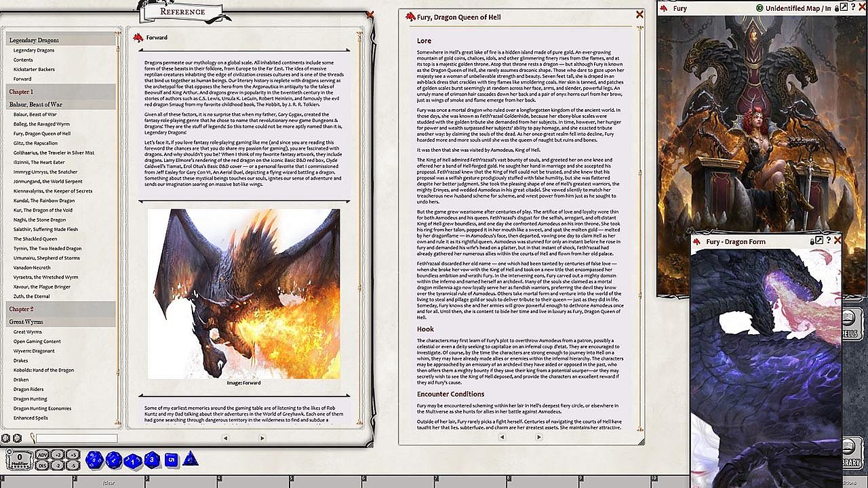Open Balleg, the Ravaged Wyrm entry
This screenshot has width=868, height=488.
coord(41,124)
